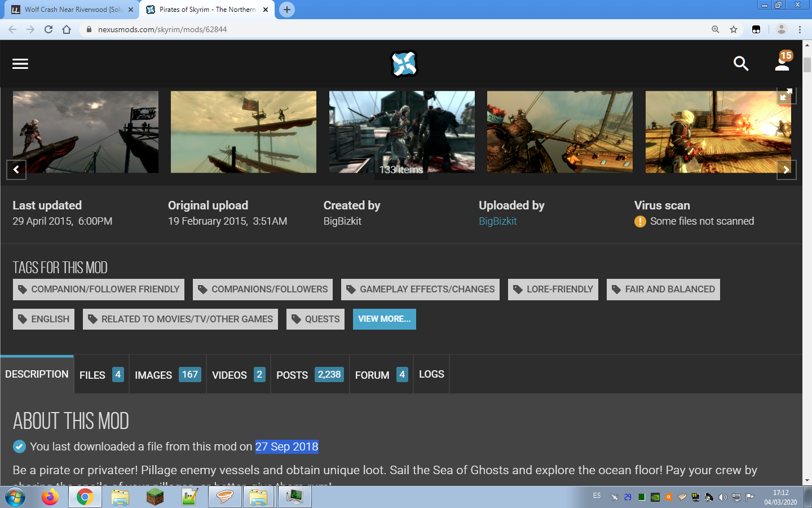Click the address bar URL field
The width and height of the screenshot is (812, 508).
[395, 29]
